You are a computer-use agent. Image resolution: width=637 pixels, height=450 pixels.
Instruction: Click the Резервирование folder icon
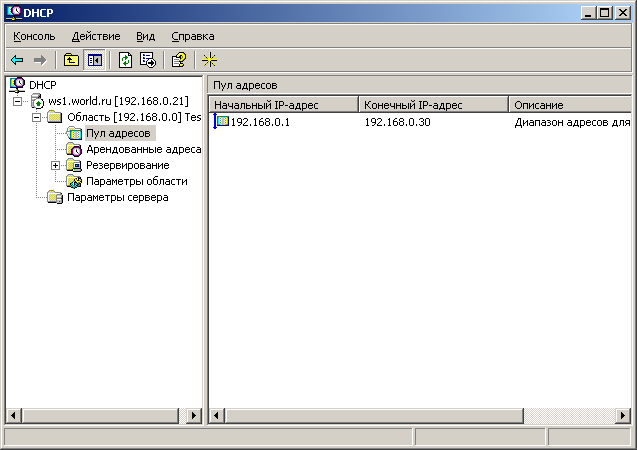click(x=74, y=165)
